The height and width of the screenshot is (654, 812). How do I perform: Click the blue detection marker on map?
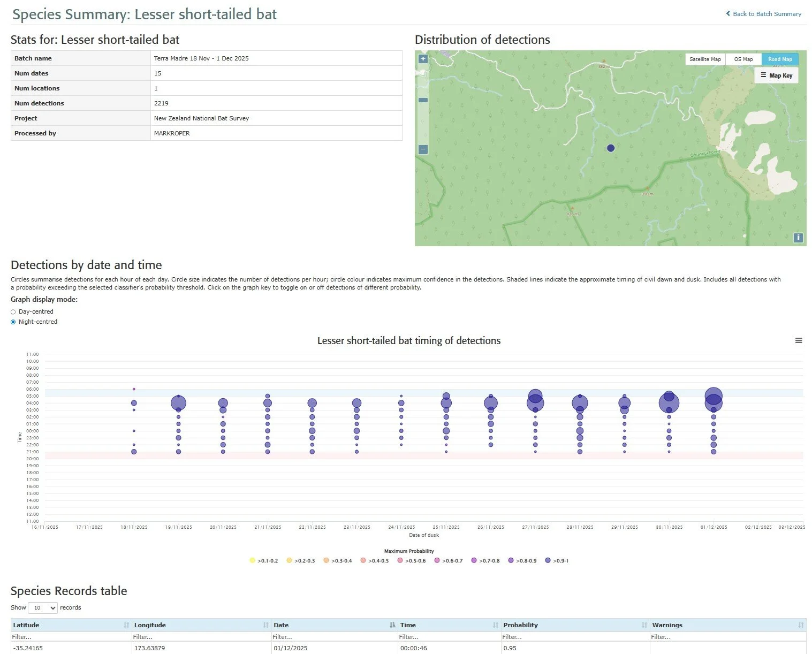611,148
